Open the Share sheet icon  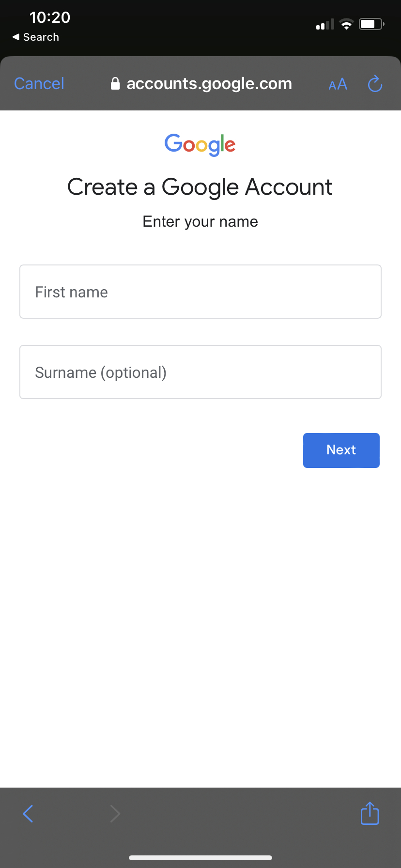tap(370, 813)
